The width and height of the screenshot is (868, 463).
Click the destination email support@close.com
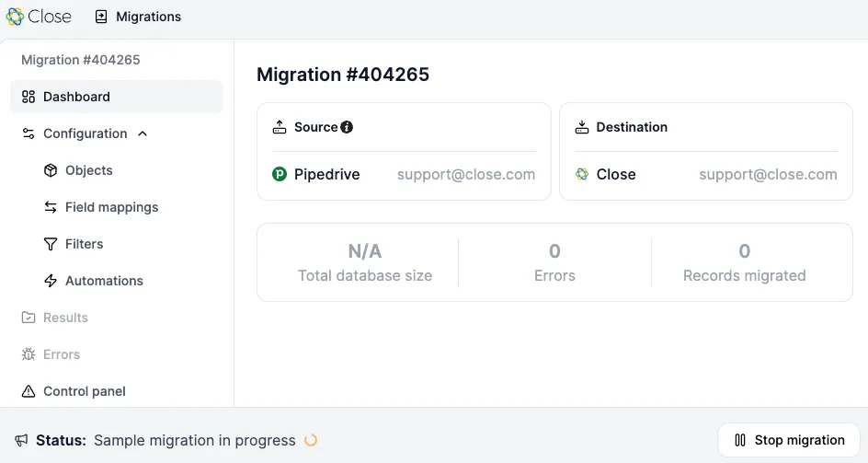click(x=768, y=174)
